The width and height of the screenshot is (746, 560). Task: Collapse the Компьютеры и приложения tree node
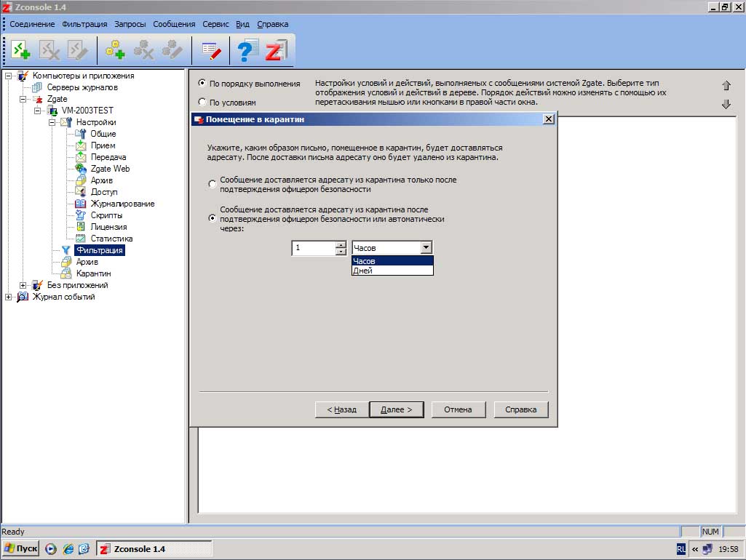tap(8, 76)
